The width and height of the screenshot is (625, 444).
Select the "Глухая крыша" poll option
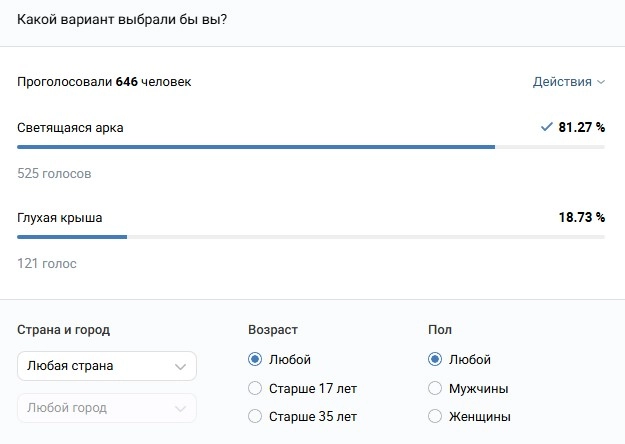tap(60, 217)
